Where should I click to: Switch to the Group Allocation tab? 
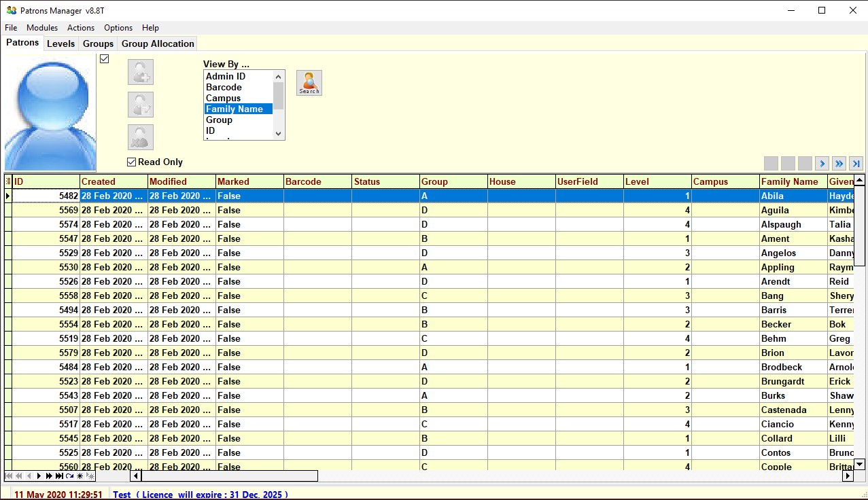click(157, 43)
